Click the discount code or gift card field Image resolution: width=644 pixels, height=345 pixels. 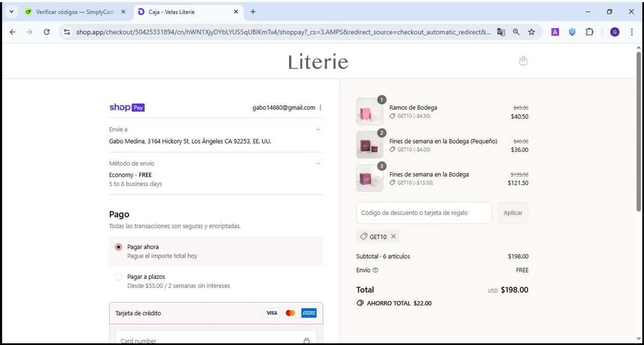[424, 213]
